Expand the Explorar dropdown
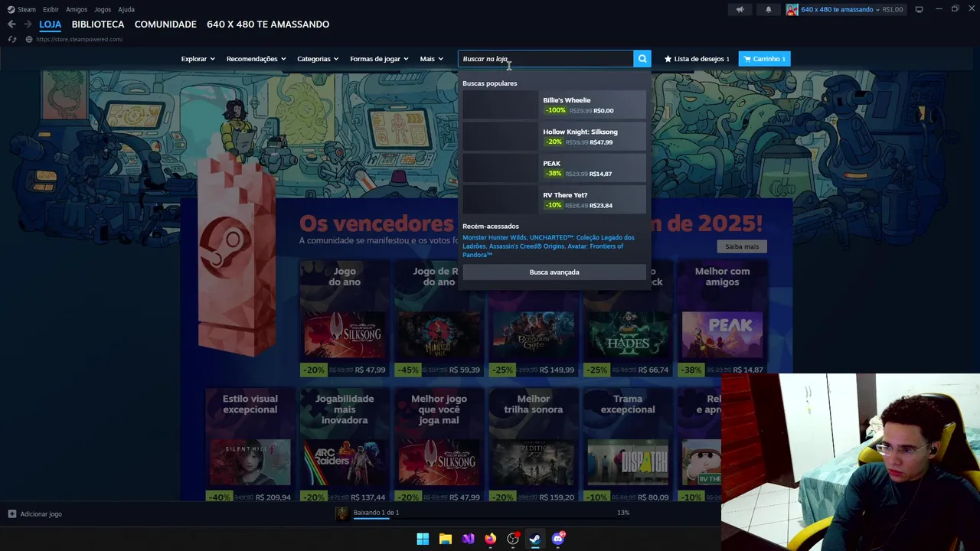 pos(198,59)
